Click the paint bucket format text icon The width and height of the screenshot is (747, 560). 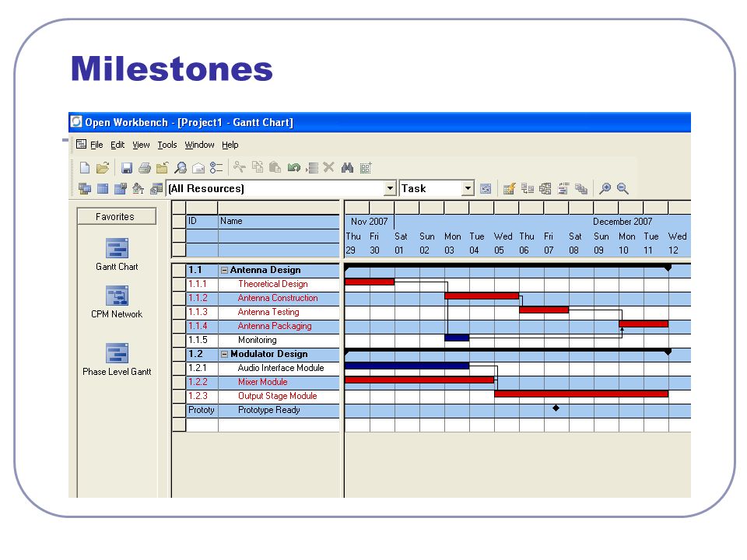click(139, 188)
